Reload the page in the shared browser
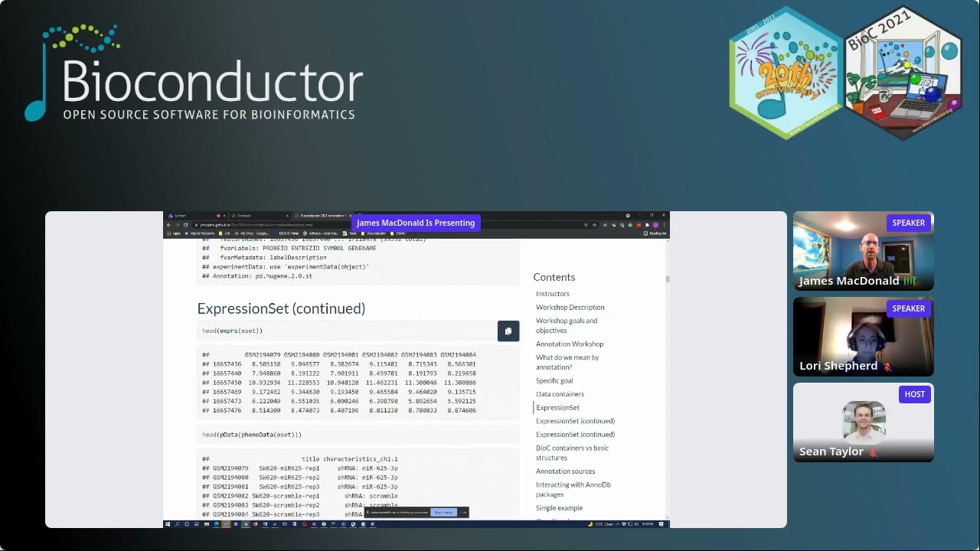980x551 pixels. click(185, 225)
